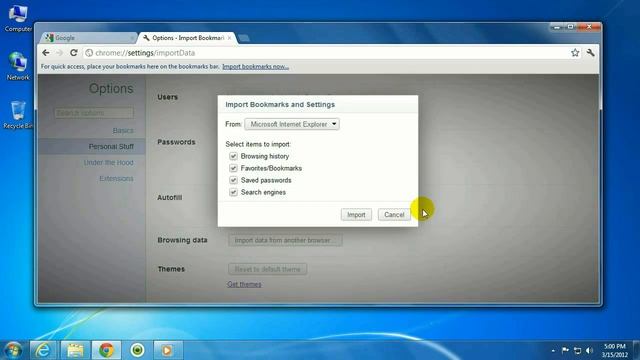The image size is (640, 360).
Task: Click the Import bookmarks now link
Action: (256, 67)
